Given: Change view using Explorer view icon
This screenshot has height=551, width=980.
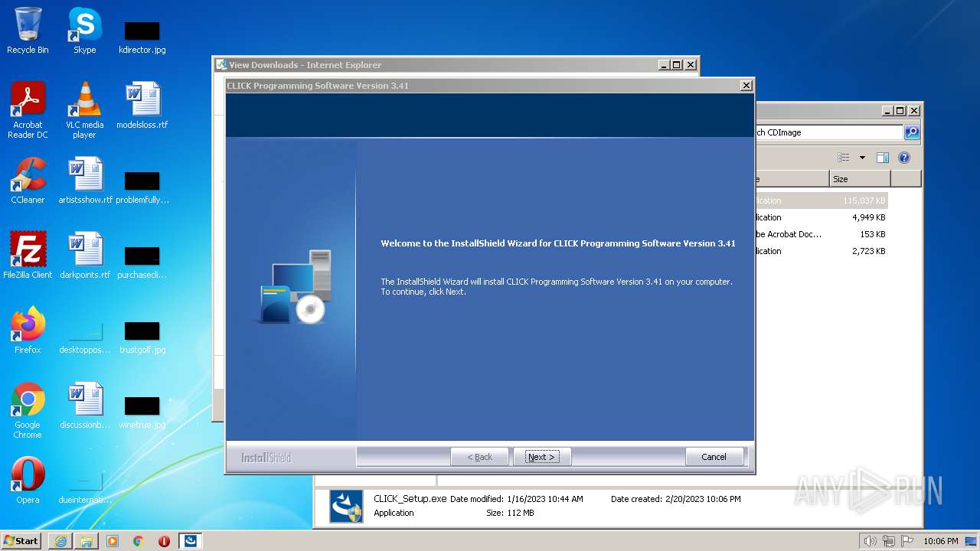Looking at the screenshot, I should coord(843,158).
